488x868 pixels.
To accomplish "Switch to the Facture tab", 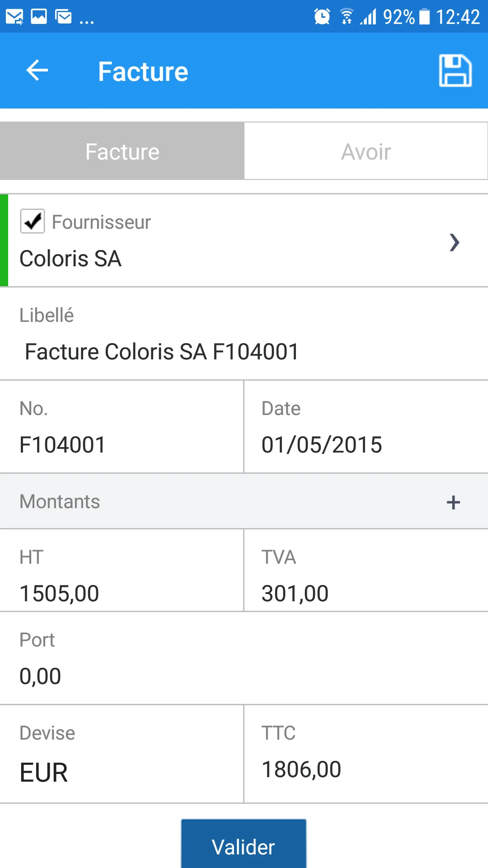I will 122,151.
